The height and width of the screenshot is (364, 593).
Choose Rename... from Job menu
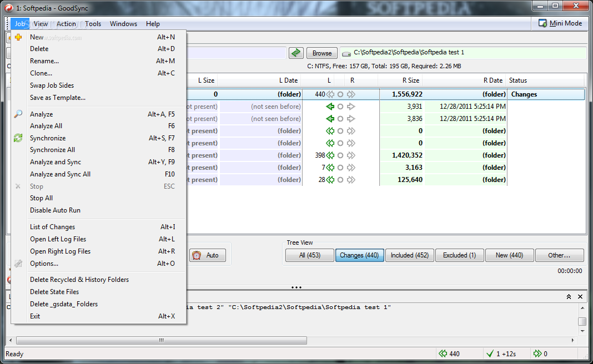pos(99,61)
